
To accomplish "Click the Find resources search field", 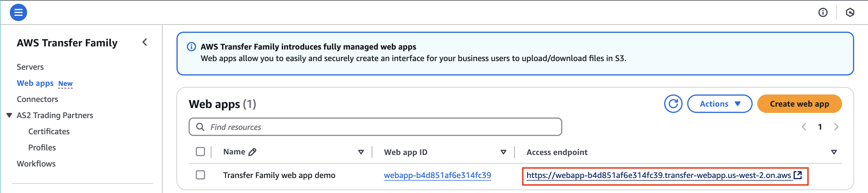I will [375, 127].
